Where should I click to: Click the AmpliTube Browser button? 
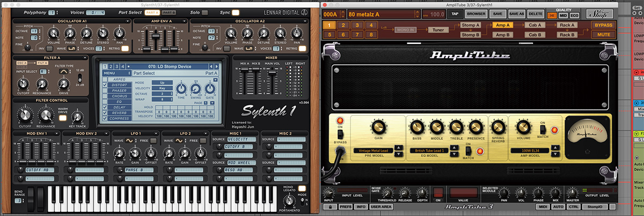(x=476, y=13)
